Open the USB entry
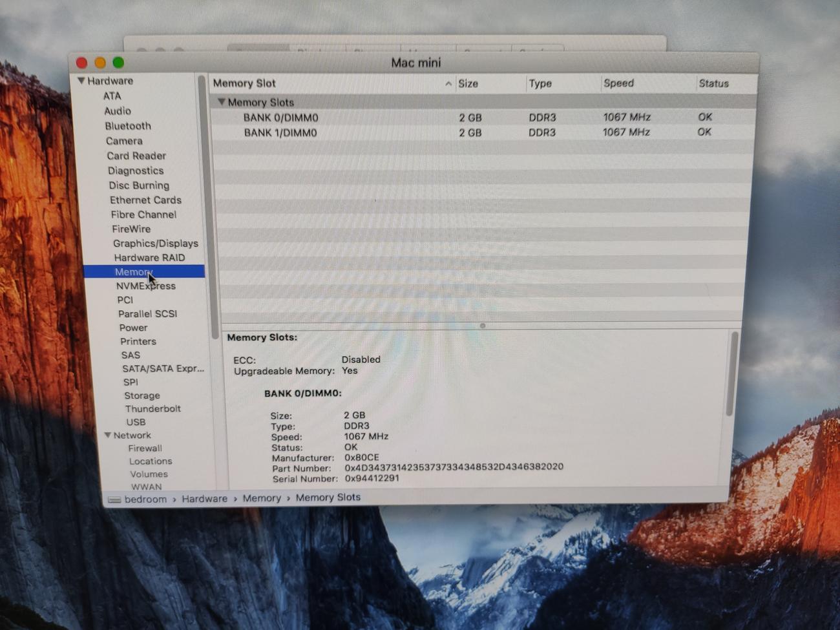Image resolution: width=840 pixels, height=630 pixels. pos(136,422)
